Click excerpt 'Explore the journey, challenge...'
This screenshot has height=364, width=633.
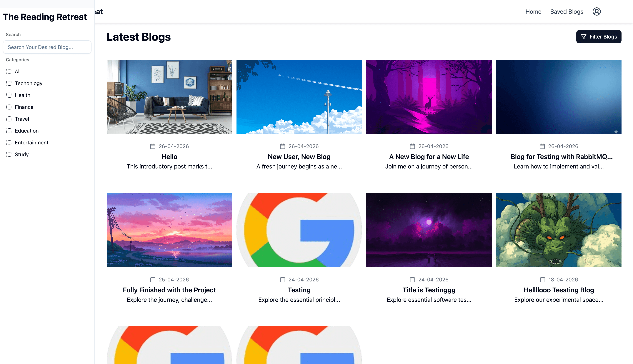(x=169, y=300)
